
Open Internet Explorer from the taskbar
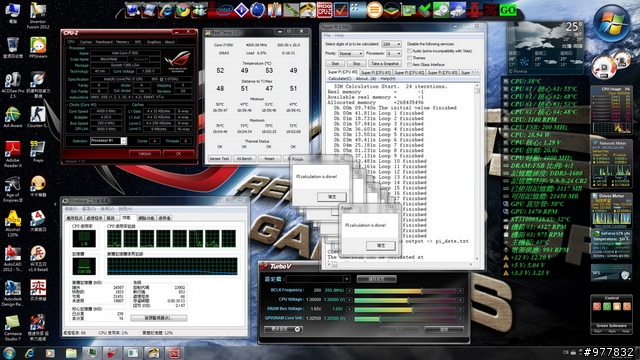click(x=29, y=353)
